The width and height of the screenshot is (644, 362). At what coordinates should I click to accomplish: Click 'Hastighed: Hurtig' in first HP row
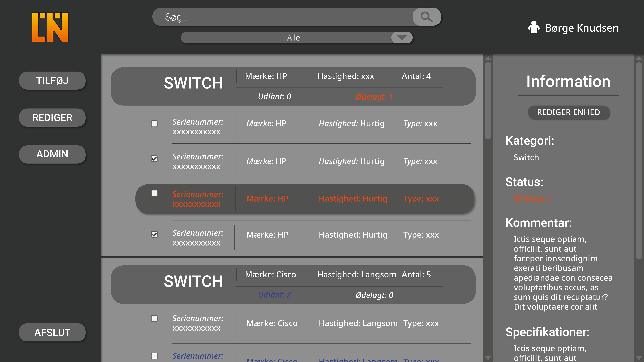352,123
